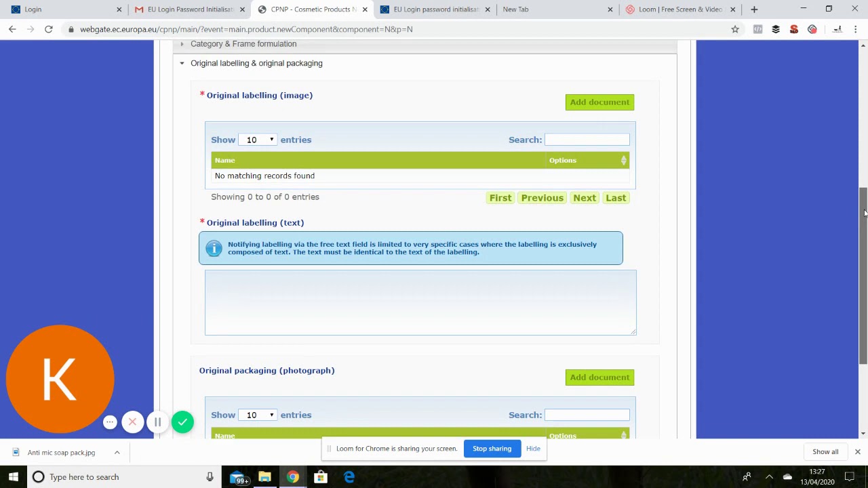Open Microsoft Store from taskbar
This screenshot has height=488, width=868.
click(x=321, y=477)
